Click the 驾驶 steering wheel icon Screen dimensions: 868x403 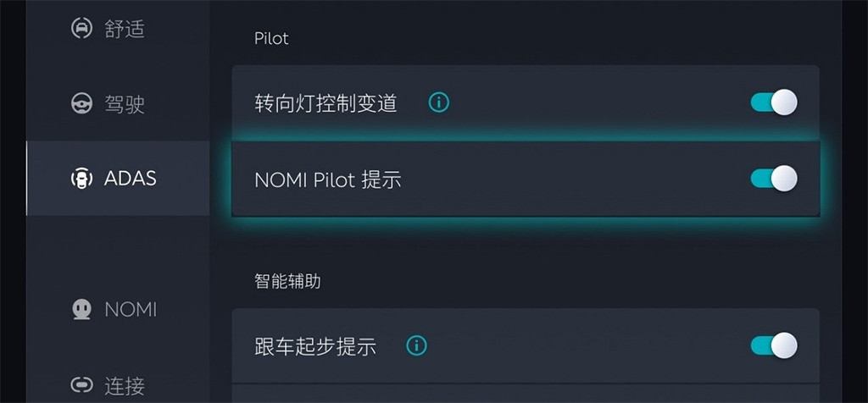[x=82, y=103]
